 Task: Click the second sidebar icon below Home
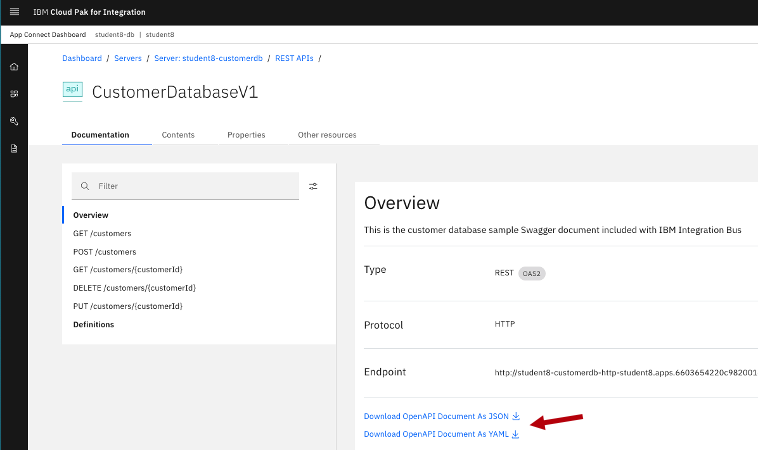pyautogui.click(x=14, y=94)
